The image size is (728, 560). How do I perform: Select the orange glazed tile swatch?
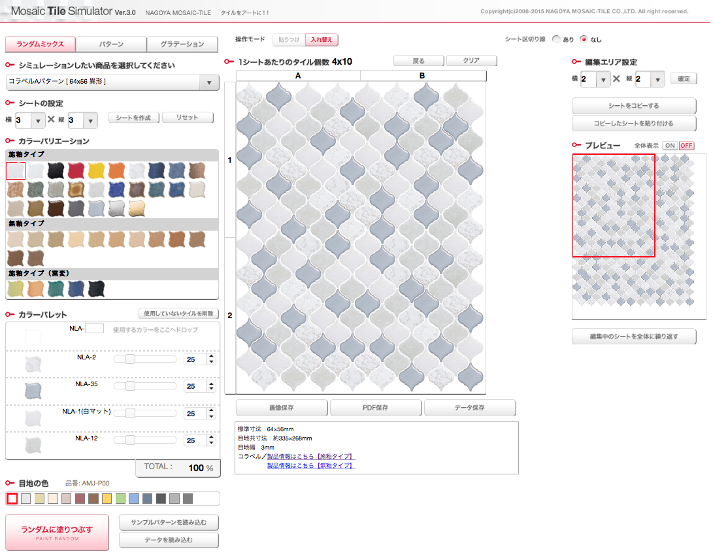(x=117, y=171)
